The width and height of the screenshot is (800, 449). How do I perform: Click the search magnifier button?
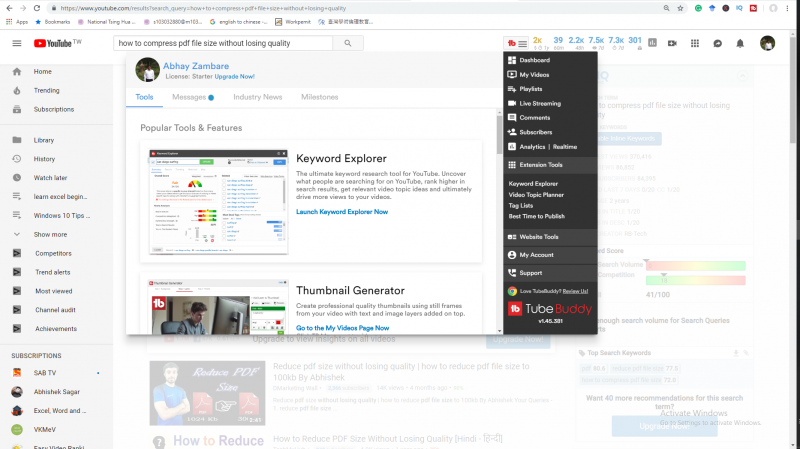(347, 44)
